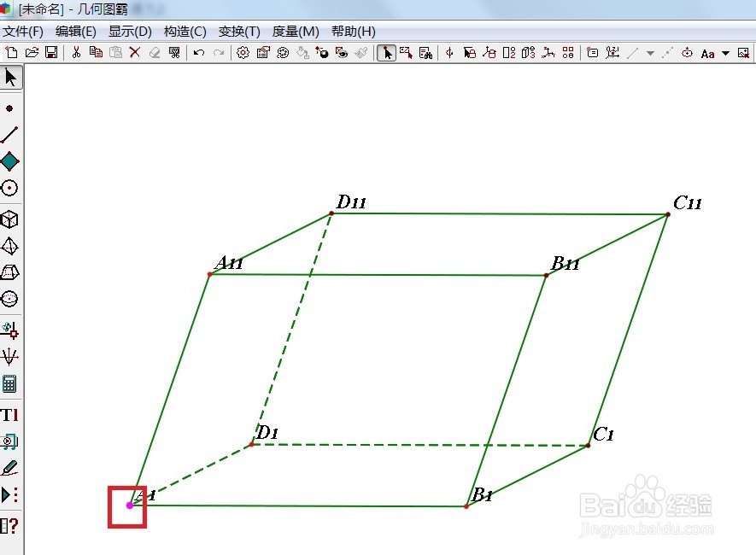Save the document with floppy icon
The width and height of the screenshot is (756, 555).
[51, 52]
